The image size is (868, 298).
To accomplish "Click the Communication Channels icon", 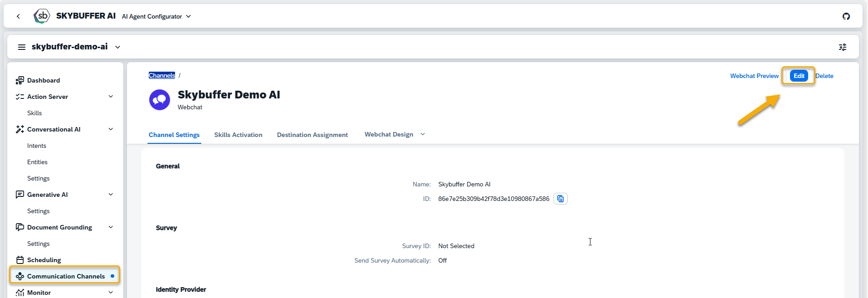I will tap(20, 276).
